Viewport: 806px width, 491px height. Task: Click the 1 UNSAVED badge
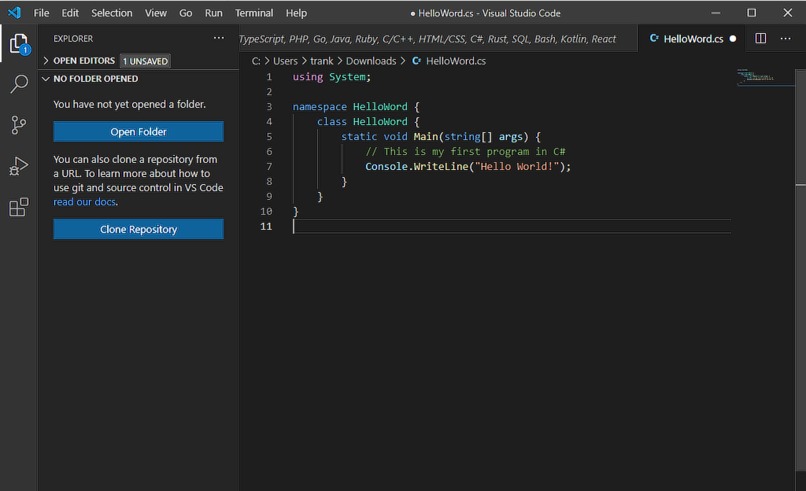coord(145,61)
